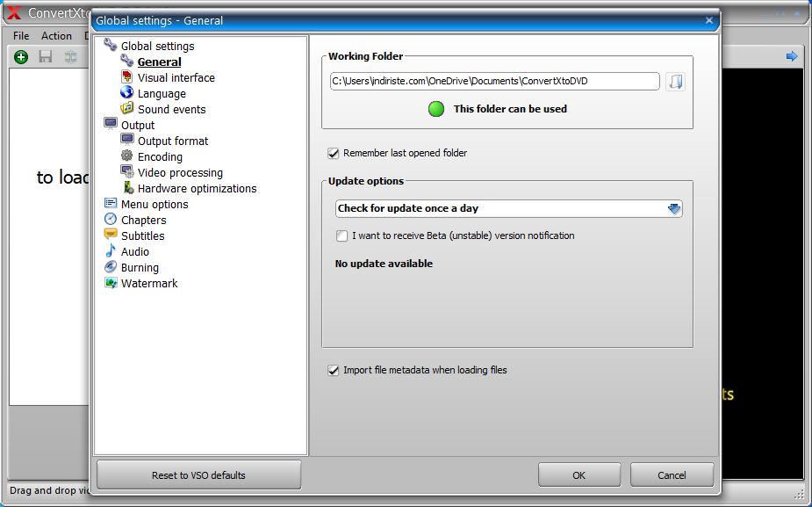Click the Audio note icon
Viewport: 812px width, 507px height.
pos(111,251)
